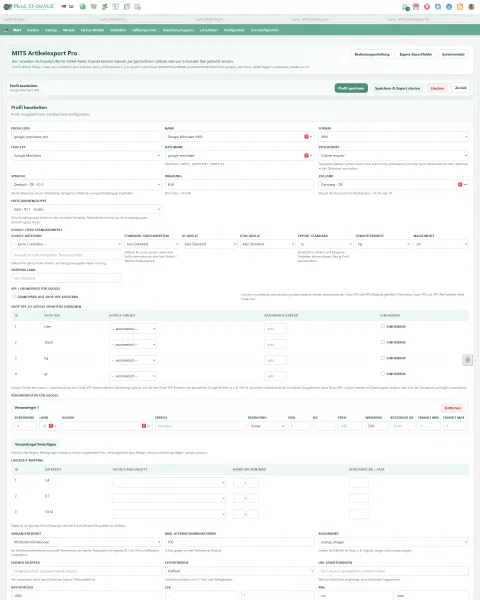Open the Bedienungsanleitung
The width and height of the screenshot is (480, 600).
(372, 54)
